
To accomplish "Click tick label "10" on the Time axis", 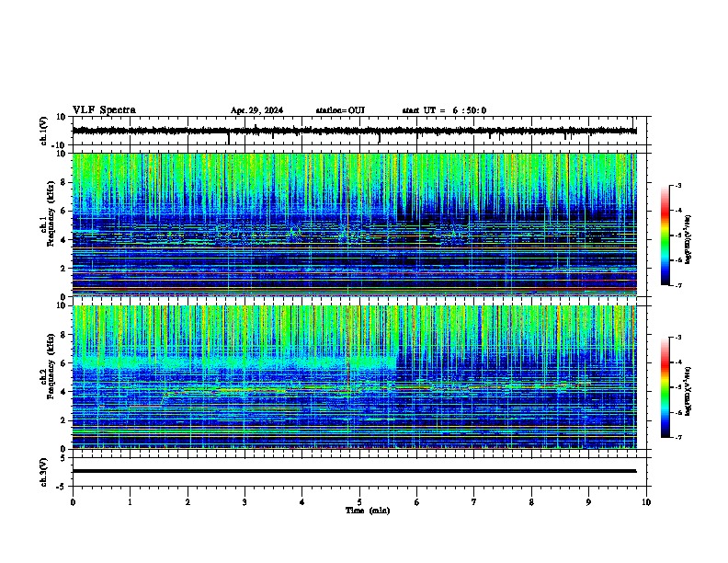I will tap(646, 502).
